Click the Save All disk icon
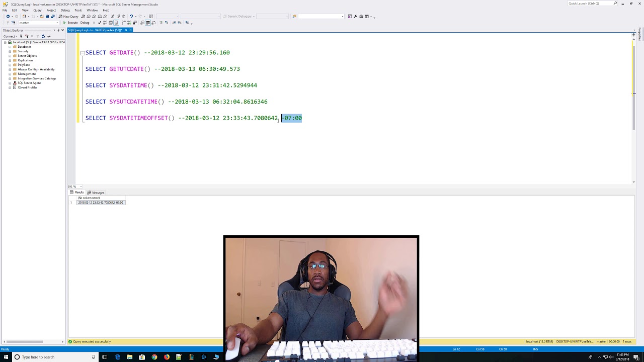The width and height of the screenshot is (644, 362). (x=52, y=17)
